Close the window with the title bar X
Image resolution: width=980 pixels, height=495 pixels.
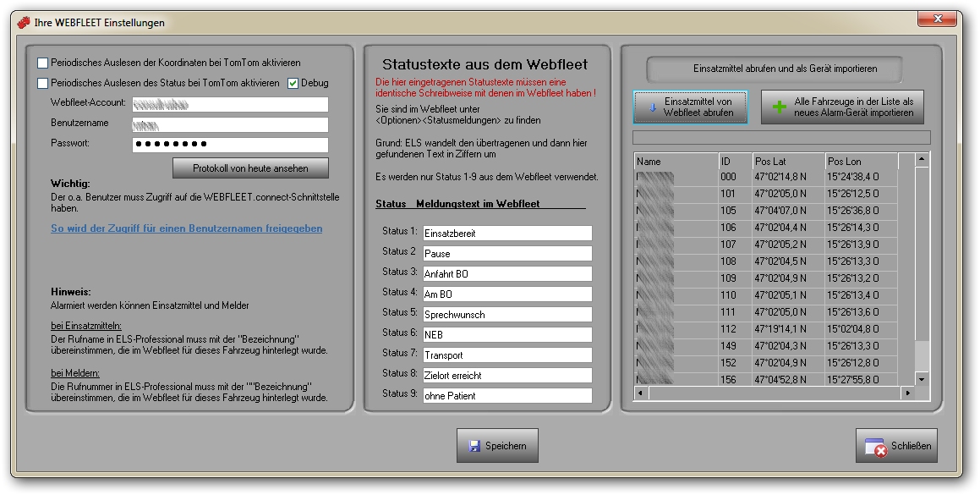tap(937, 19)
